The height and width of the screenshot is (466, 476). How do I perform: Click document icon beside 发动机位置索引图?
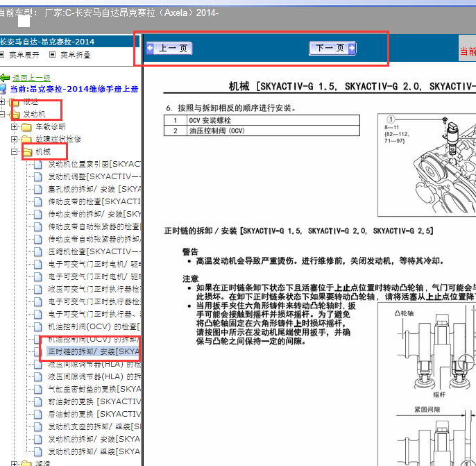coord(38,165)
